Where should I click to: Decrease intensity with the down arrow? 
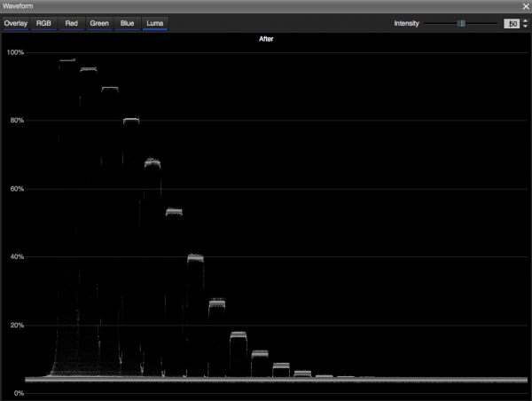[x=524, y=27]
